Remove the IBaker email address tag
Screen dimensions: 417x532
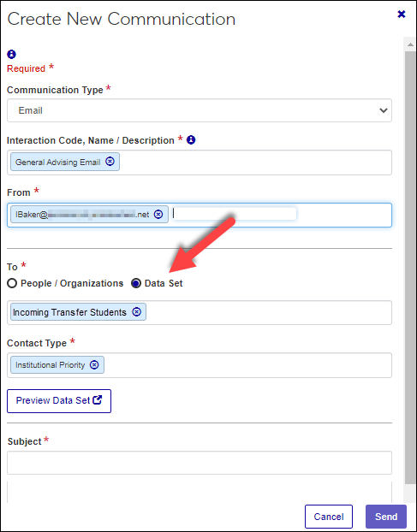[x=158, y=214]
